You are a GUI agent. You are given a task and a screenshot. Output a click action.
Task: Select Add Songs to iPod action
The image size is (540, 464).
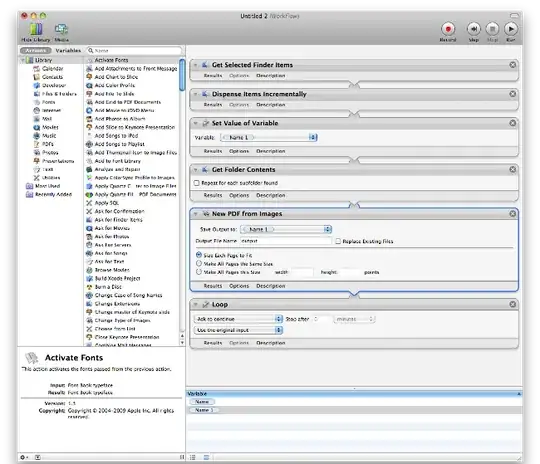click(x=116, y=136)
